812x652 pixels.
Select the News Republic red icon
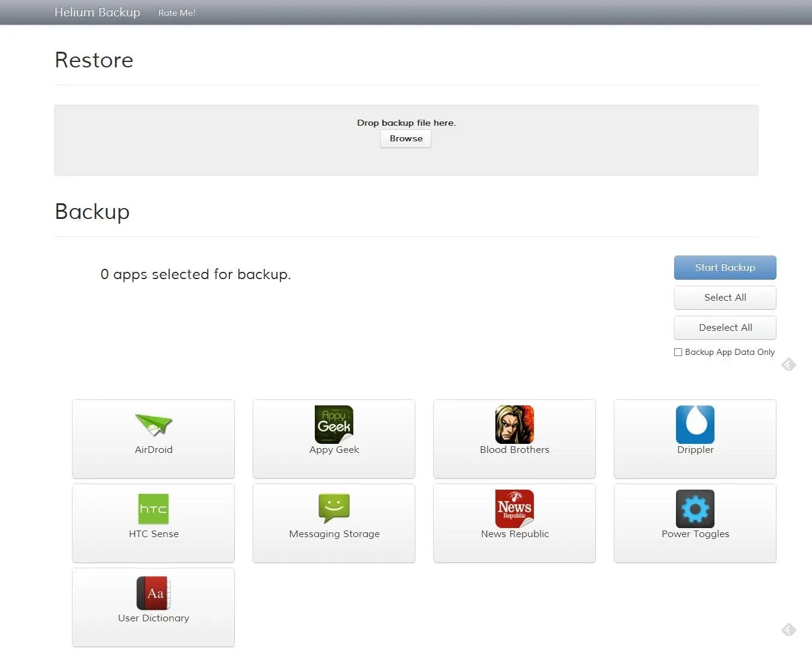[515, 509]
